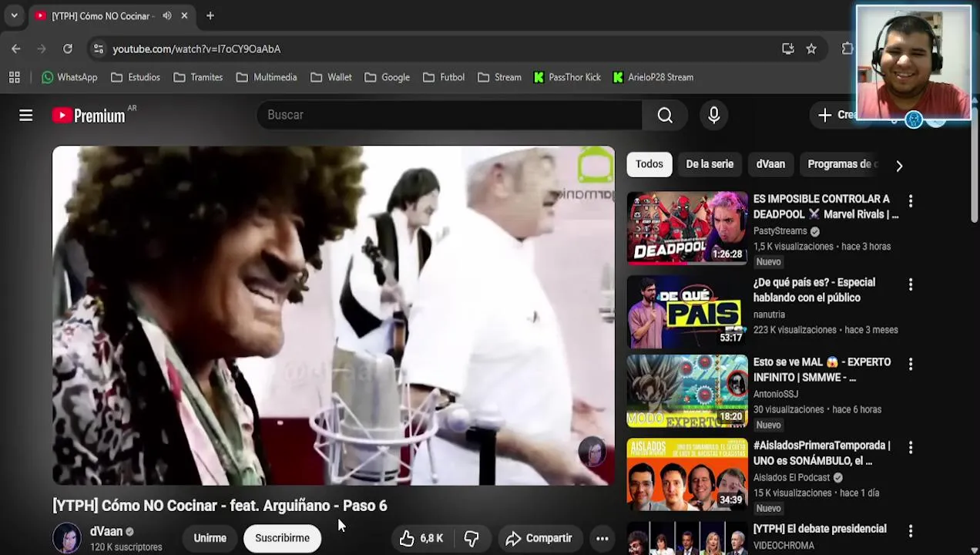Click the magnifier search button
This screenshot has height=555, width=980.
[x=665, y=115]
